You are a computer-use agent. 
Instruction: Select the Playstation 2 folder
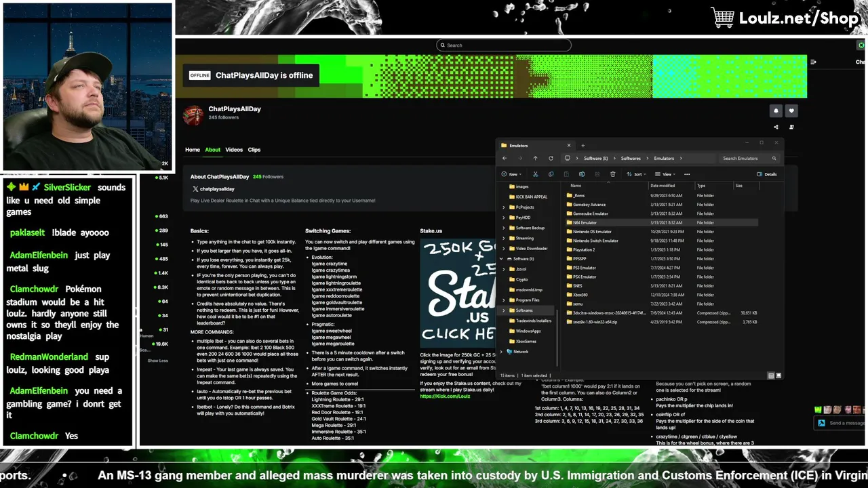click(x=662, y=249)
